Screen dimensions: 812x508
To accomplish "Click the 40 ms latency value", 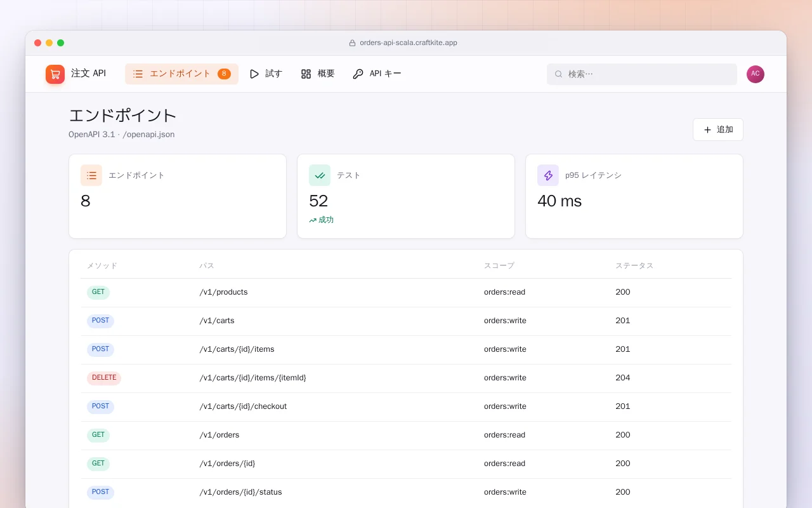I will 560,201.
